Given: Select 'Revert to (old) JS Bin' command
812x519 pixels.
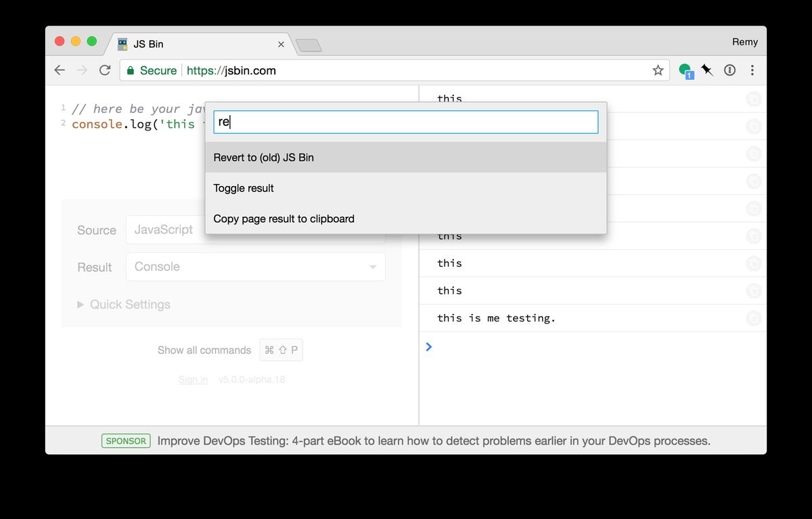Looking at the screenshot, I should [406, 157].
